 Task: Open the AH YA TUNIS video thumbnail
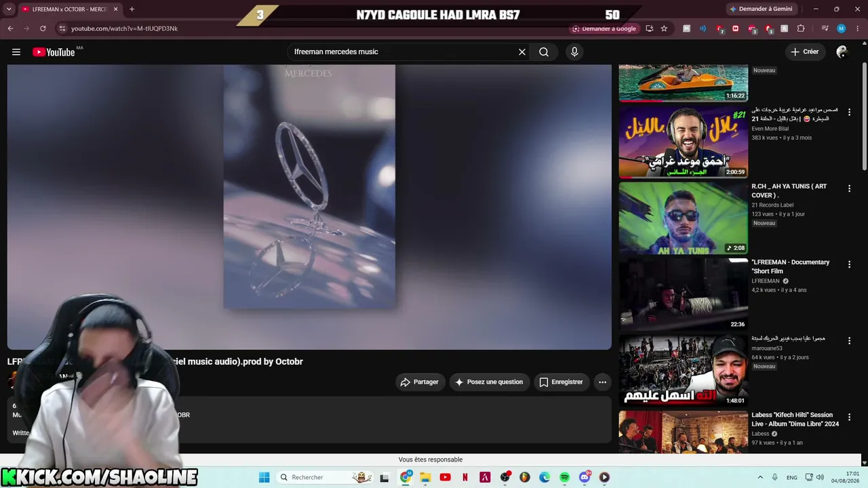tap(684, 218)
